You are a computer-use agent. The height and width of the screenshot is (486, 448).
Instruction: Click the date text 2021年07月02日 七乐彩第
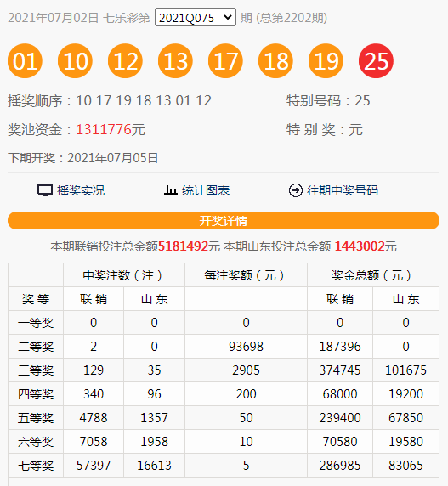coord(79,18)
